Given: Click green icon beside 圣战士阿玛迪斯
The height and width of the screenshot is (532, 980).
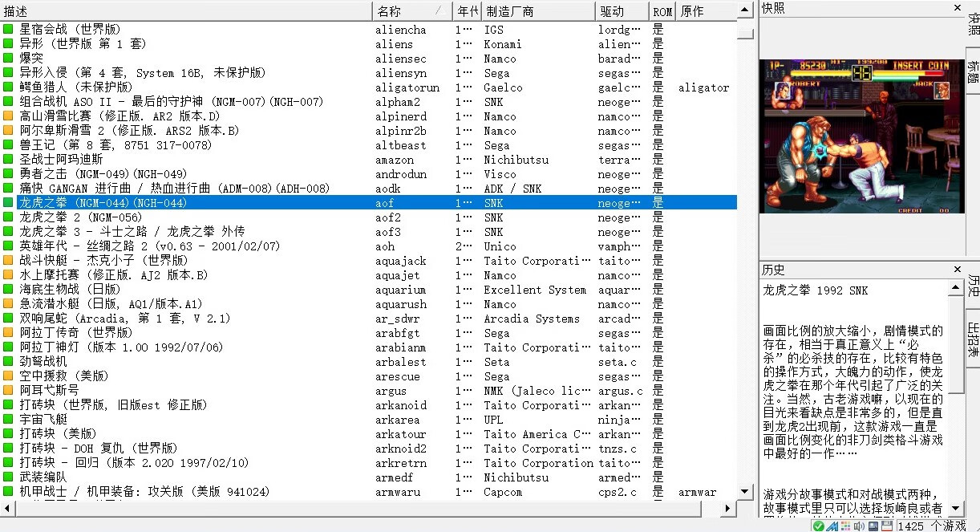Looking at the screenshot, I should click(x=9, y=160).
